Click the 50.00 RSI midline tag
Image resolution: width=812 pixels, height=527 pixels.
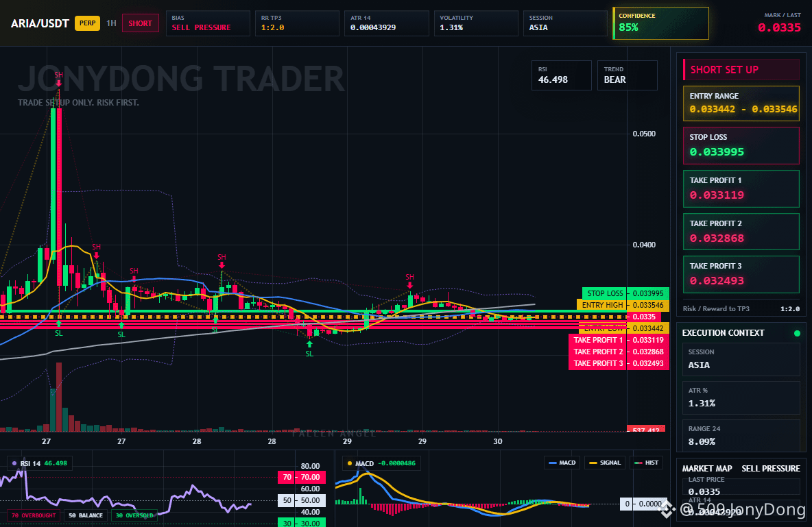(x=302, y=500)
